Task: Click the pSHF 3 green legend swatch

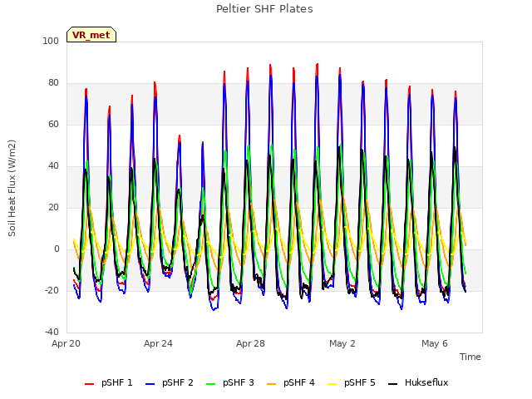Action: pyautogui.click(x=210, y=384)
